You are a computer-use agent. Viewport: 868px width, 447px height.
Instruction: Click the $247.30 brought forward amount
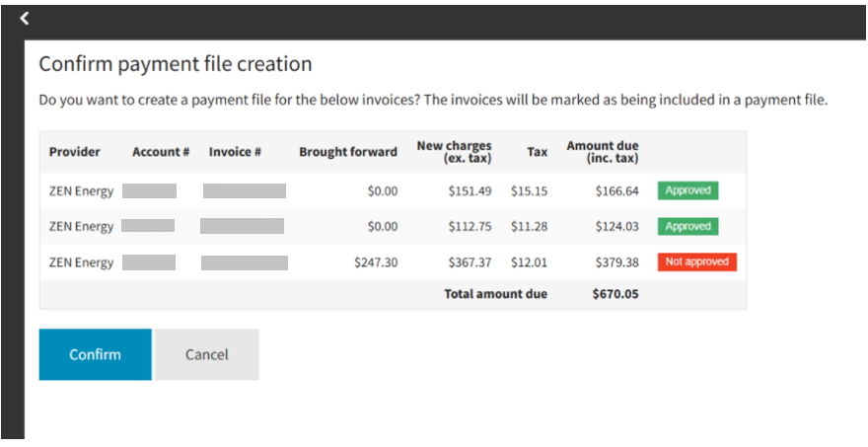376,262
